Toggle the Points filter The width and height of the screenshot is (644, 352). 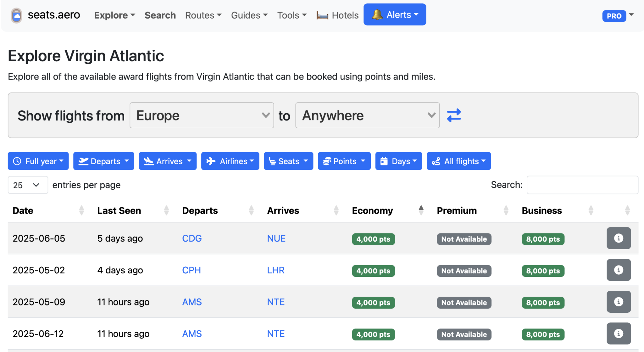[344, 161]
